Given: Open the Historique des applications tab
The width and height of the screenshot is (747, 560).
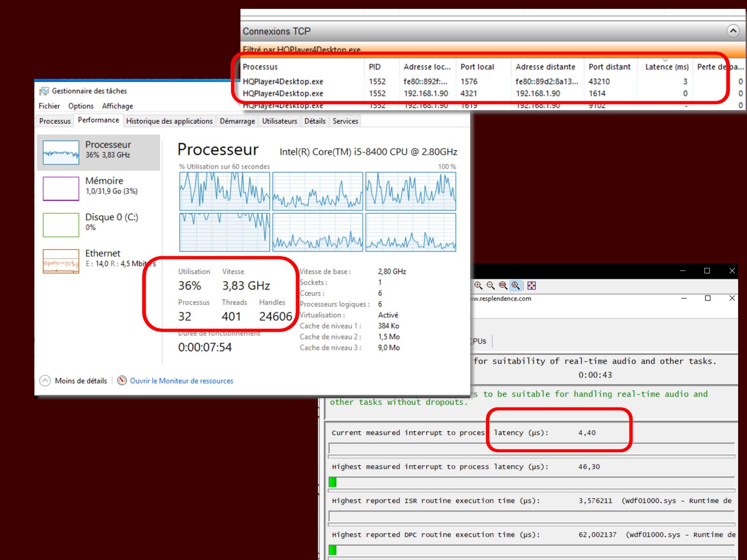Looking at the screenshot, I should pos(169,121).
